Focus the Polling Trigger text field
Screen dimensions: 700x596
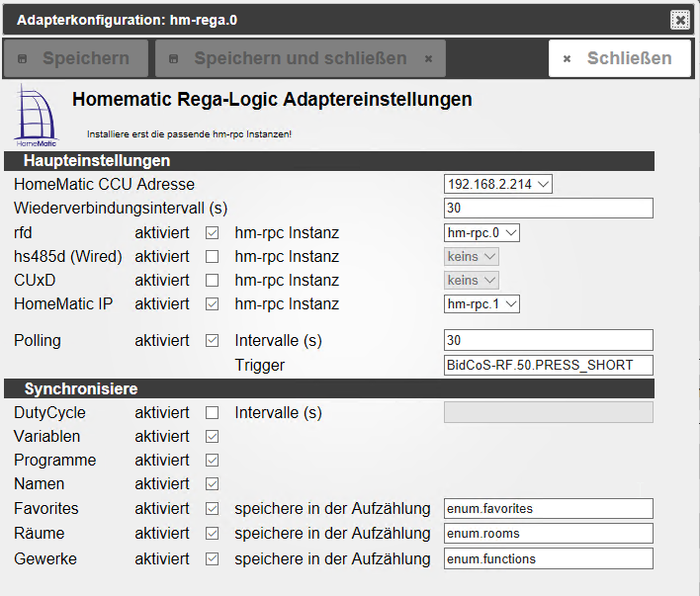click(549, 365)
